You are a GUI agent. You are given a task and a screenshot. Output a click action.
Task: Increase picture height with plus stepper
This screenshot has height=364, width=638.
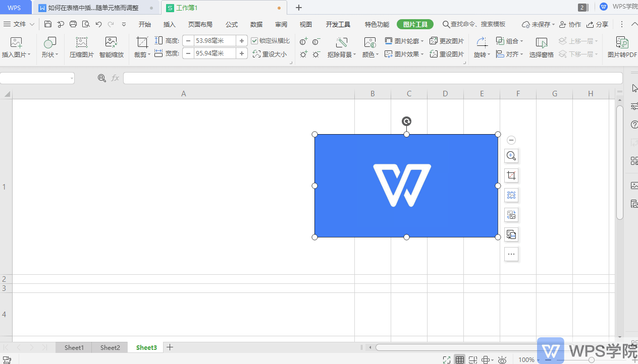242,41
